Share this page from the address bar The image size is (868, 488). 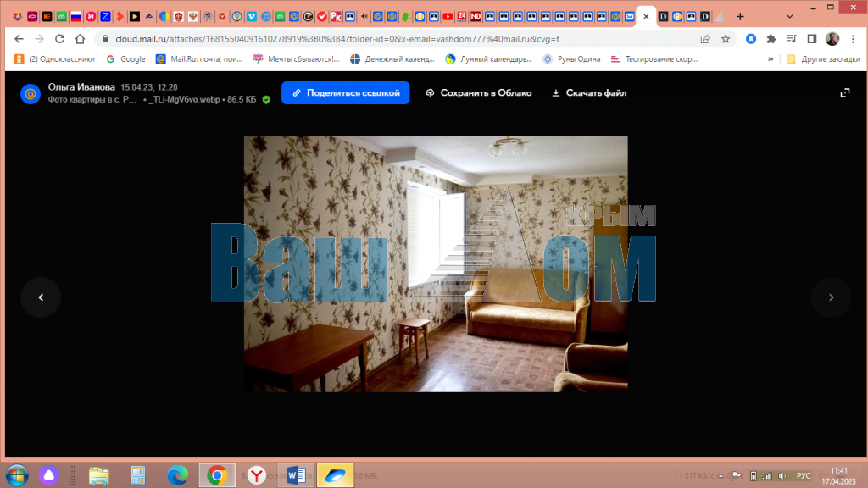click(705, 39)
